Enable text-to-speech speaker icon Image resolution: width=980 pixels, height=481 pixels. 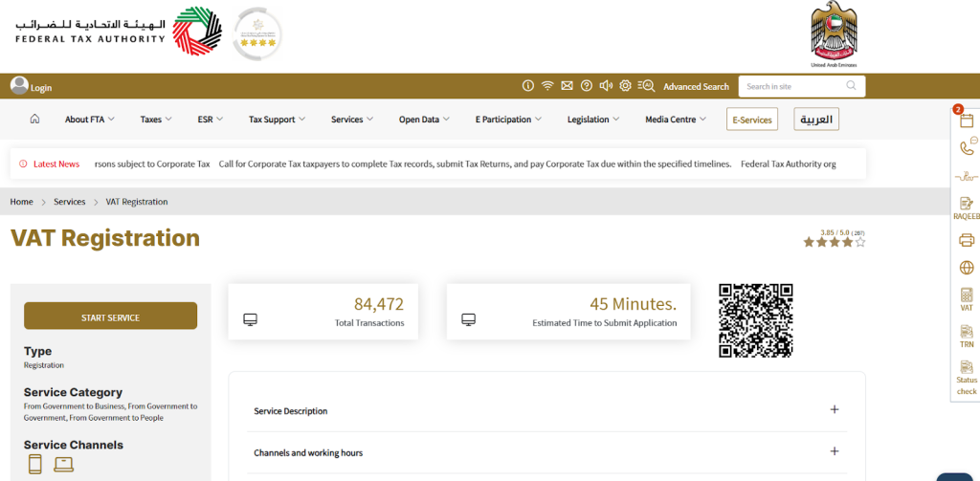point(606,86)
